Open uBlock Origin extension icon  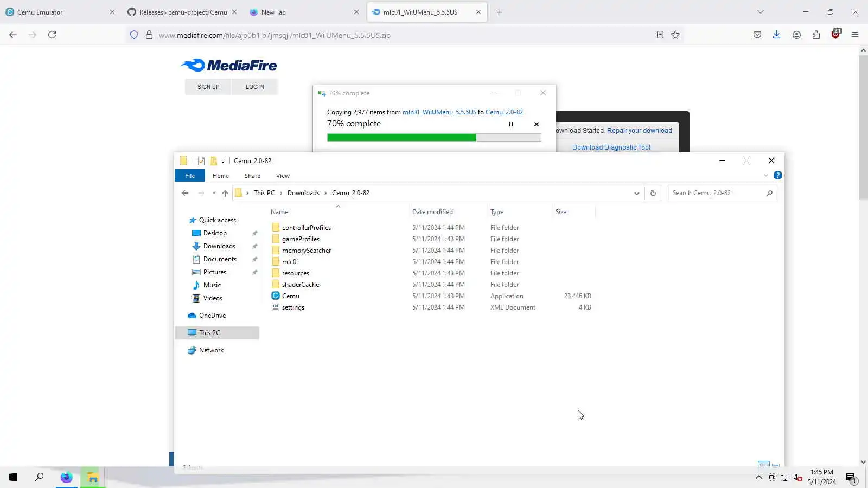(835, 35)
